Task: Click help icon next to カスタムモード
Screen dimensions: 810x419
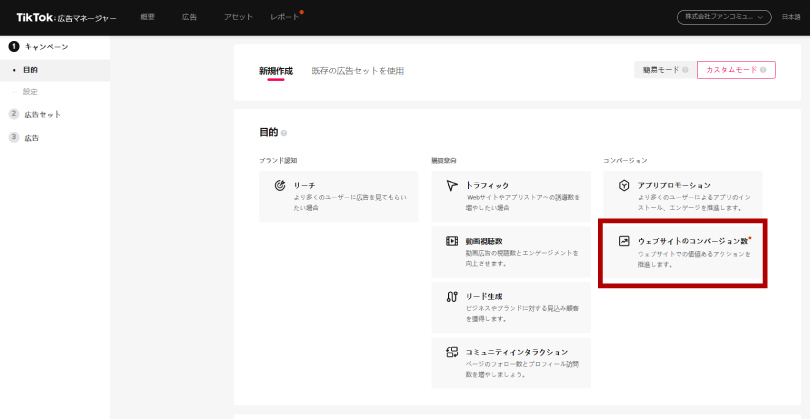Action: tap(763, 70)
